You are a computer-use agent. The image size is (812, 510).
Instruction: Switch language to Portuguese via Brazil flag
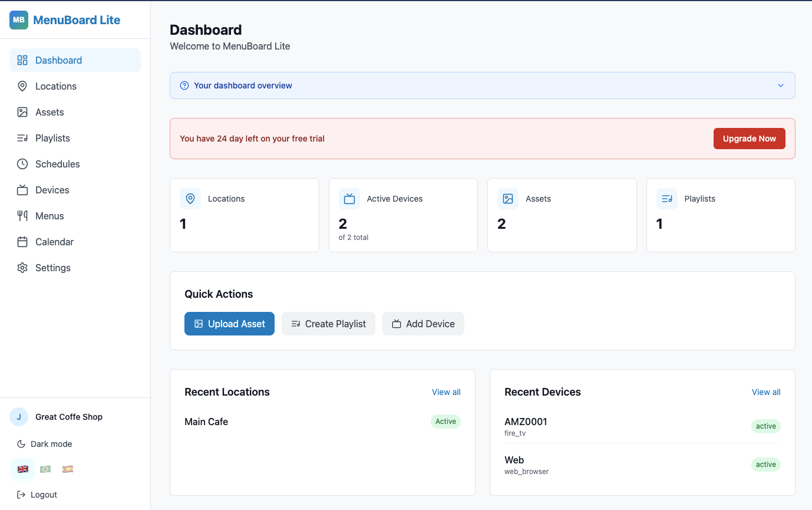[45, 469]
